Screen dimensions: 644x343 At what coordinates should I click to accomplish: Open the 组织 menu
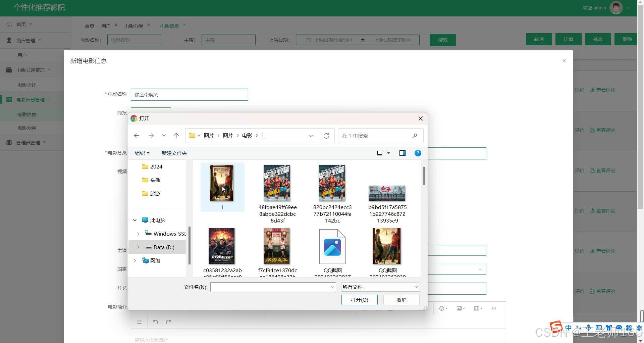point(142,153)
